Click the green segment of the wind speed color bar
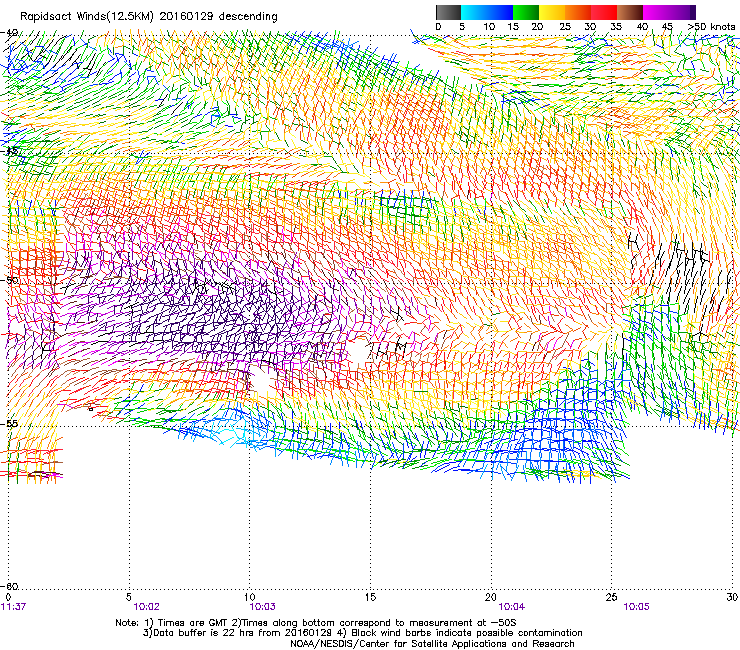Viewport: 740px width, 650px height. point(526,12)
